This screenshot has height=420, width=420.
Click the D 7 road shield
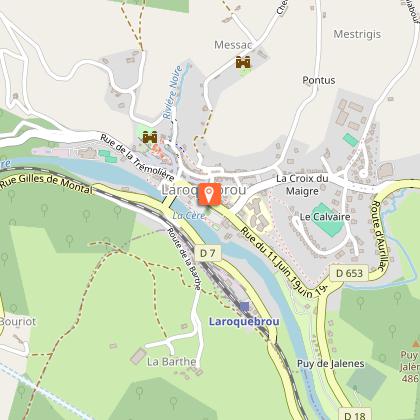[x=208, y=253]
